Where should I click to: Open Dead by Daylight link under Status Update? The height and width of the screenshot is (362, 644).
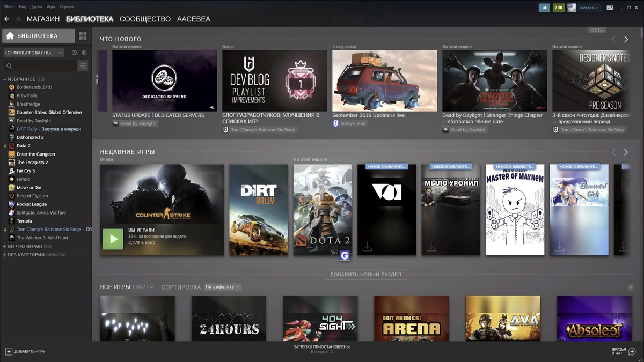(134, 123)
